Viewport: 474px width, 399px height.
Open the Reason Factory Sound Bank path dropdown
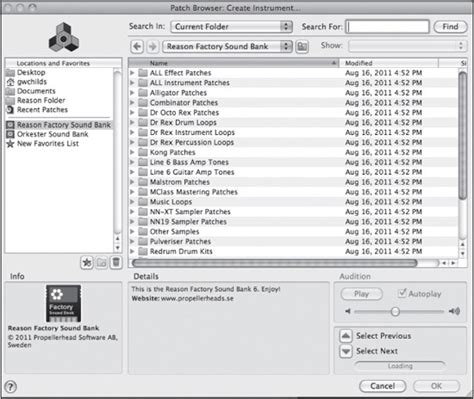pyautogui.click(x=227, y=46)
